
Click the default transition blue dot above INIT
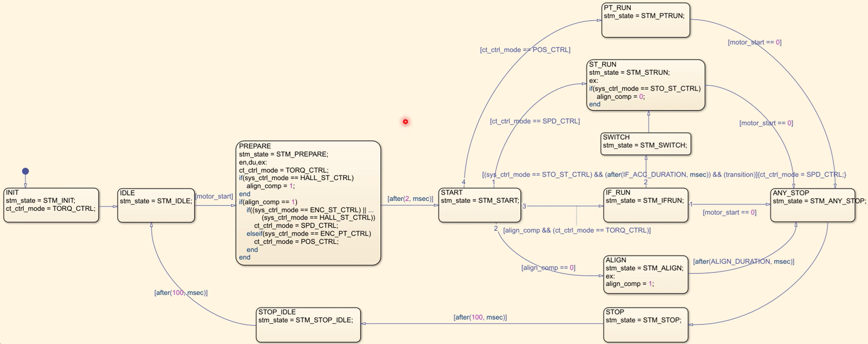[x=25, y=171]
